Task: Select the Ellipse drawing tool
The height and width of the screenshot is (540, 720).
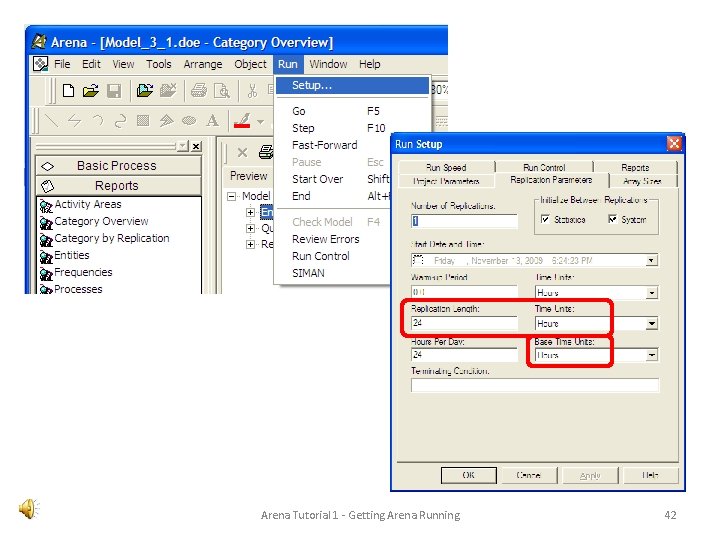Action: [x=189, y=121]
